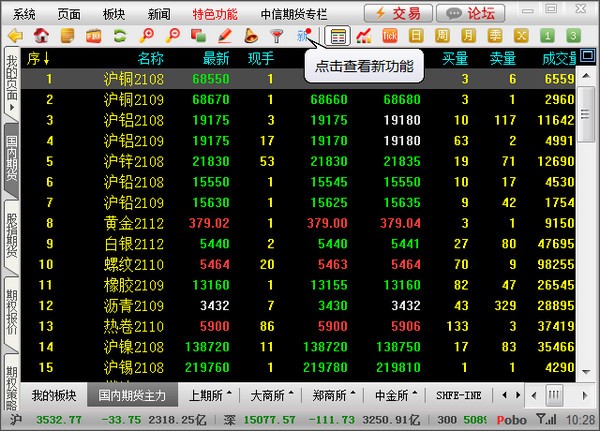Select the 我的页面 side tab
This screenshot has width=600, height=431.
coord(11,82)
